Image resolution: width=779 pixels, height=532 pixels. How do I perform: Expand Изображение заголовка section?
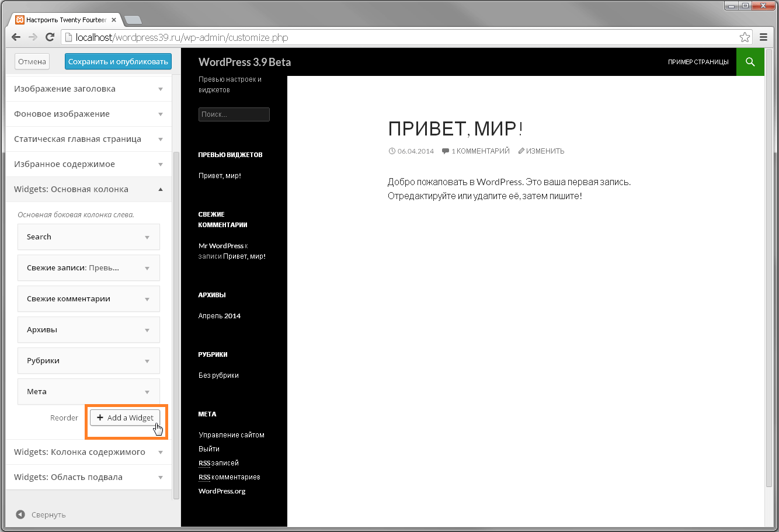[x=89, y=89]
